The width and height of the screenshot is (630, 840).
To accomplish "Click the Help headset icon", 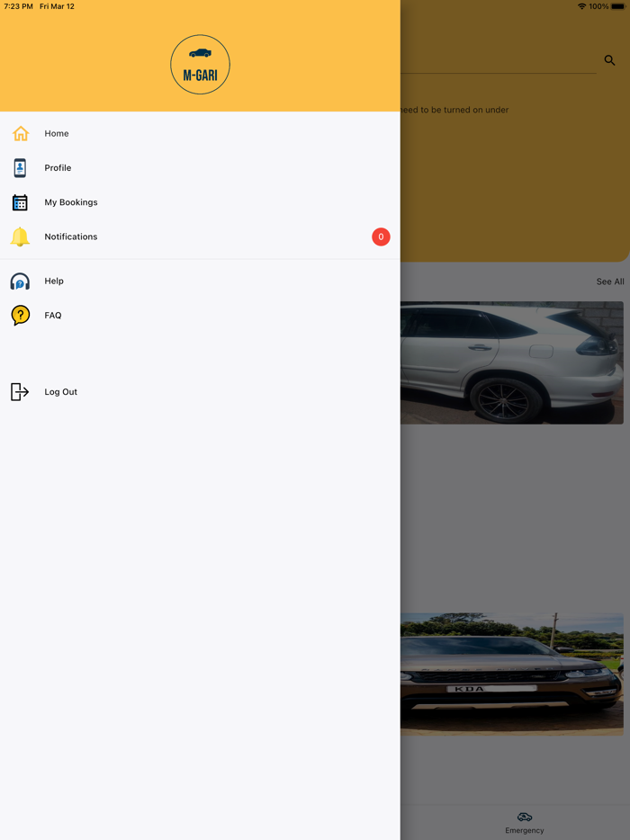I will coord(20,281).
